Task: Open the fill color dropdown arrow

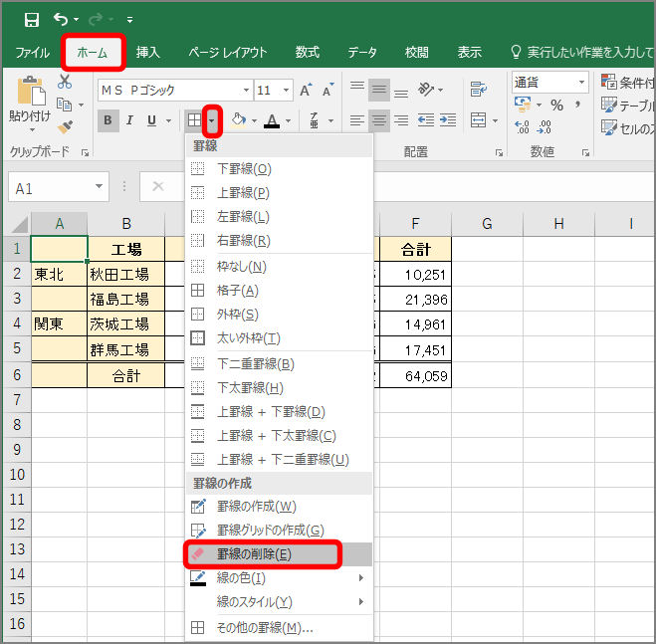Action: coord(254,120)
